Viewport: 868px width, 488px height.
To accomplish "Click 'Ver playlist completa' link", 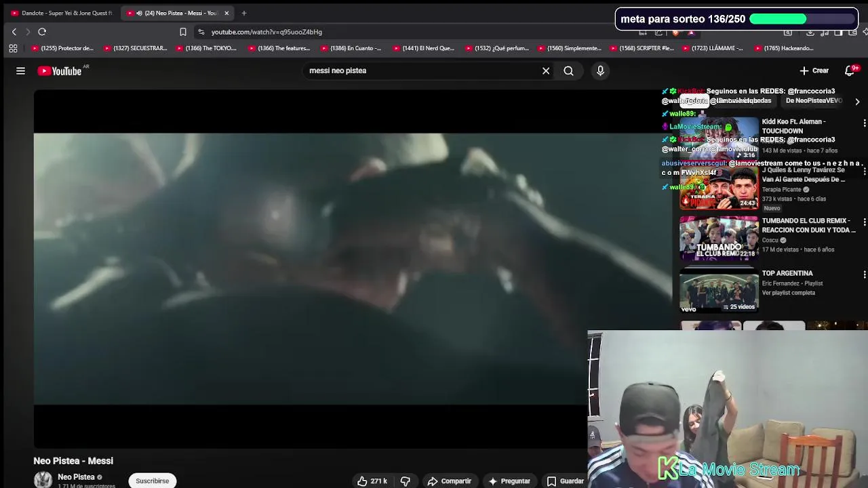I will [x=789, y=293].
